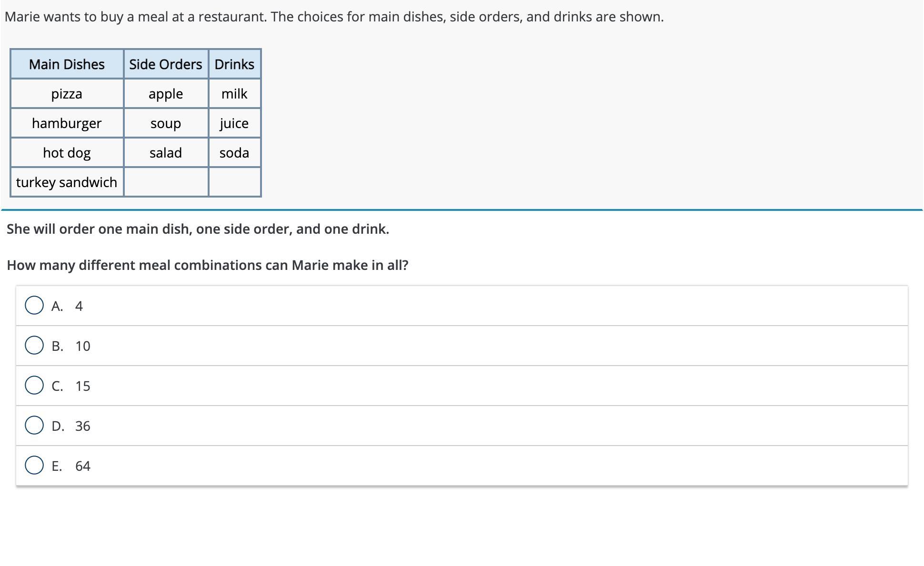This screenshot has width=924, height=566.
Task: Click the pizza cell in the table
Action: click(x=67, y=93)
